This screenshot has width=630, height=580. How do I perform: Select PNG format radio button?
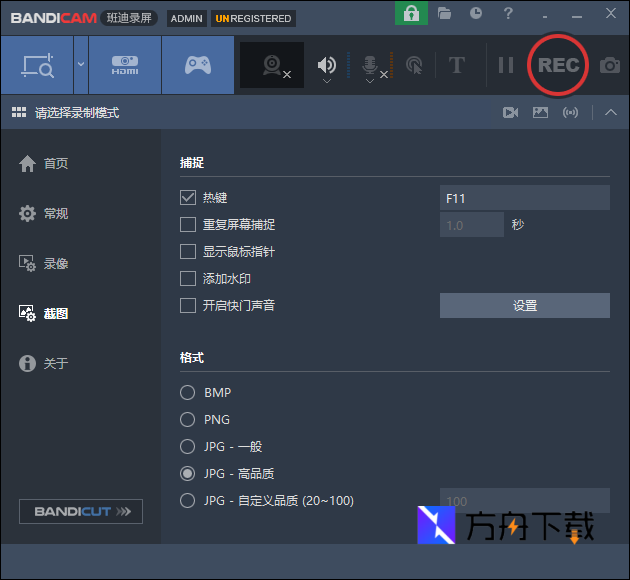click(x=187, y=419)
